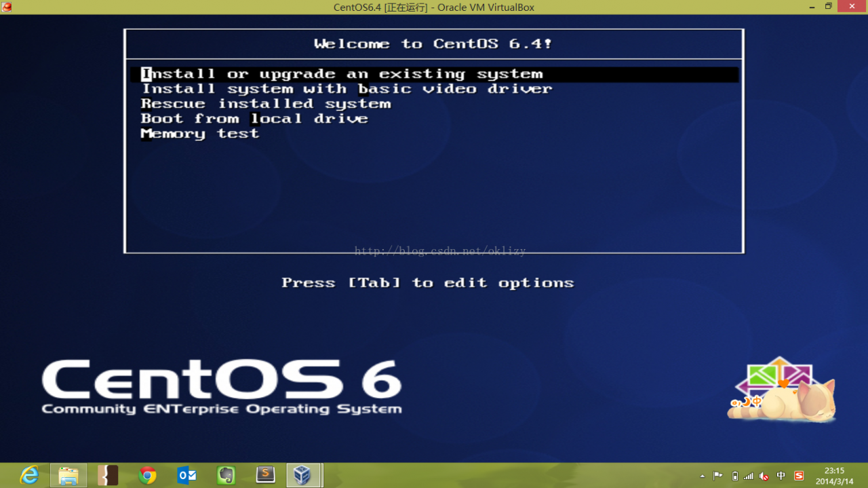This screenshot has height=488, width=868.
Task: Click the Sogou input method tray icon
Action: point(799,476)
